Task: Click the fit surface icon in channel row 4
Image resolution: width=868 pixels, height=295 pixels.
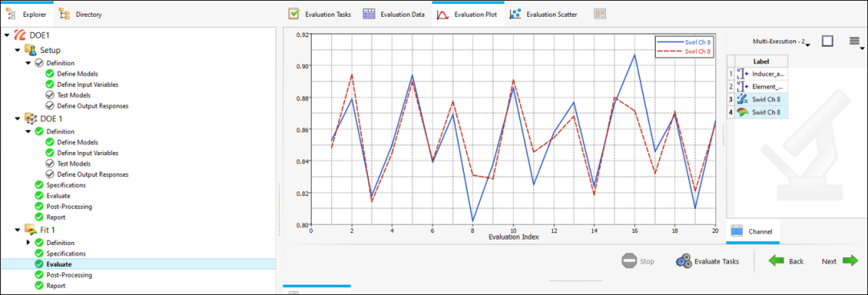Action: pos(743,113)
